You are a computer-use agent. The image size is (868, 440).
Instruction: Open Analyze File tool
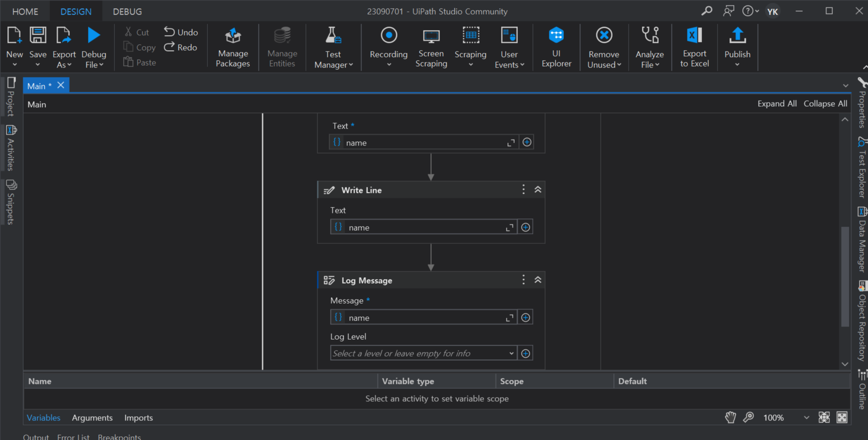pos(650,47)
